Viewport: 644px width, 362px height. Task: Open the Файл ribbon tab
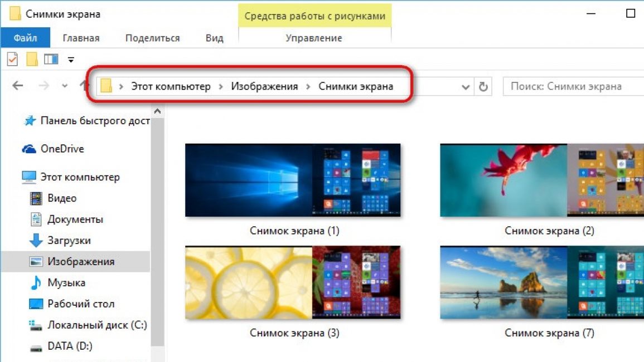pyautogui.click(x=26, y=38)
